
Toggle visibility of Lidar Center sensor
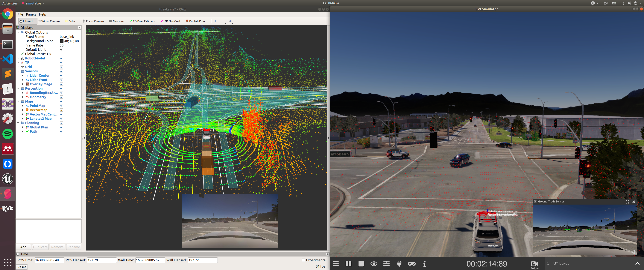coord(61,75)
